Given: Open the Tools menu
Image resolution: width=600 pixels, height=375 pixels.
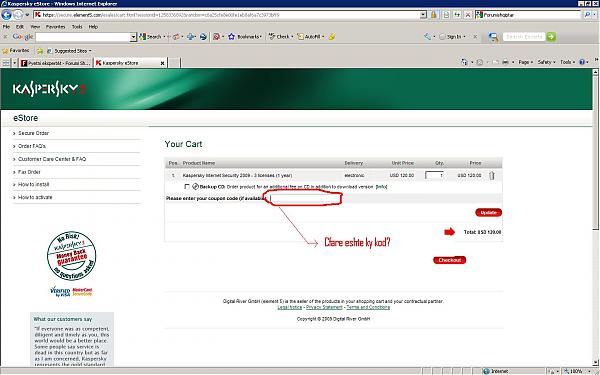Looking at the screenshot, I should pyautogui.click(x=77, y=27).
